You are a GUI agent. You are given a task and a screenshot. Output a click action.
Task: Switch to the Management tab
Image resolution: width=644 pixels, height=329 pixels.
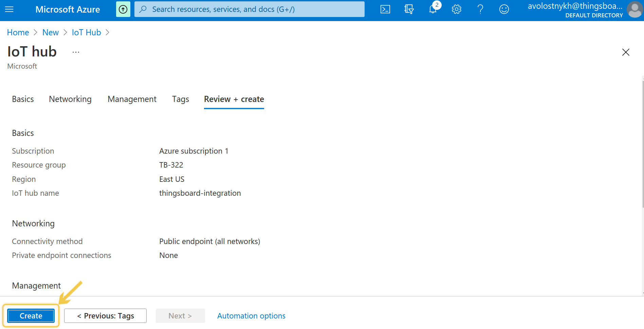point(132,99)
